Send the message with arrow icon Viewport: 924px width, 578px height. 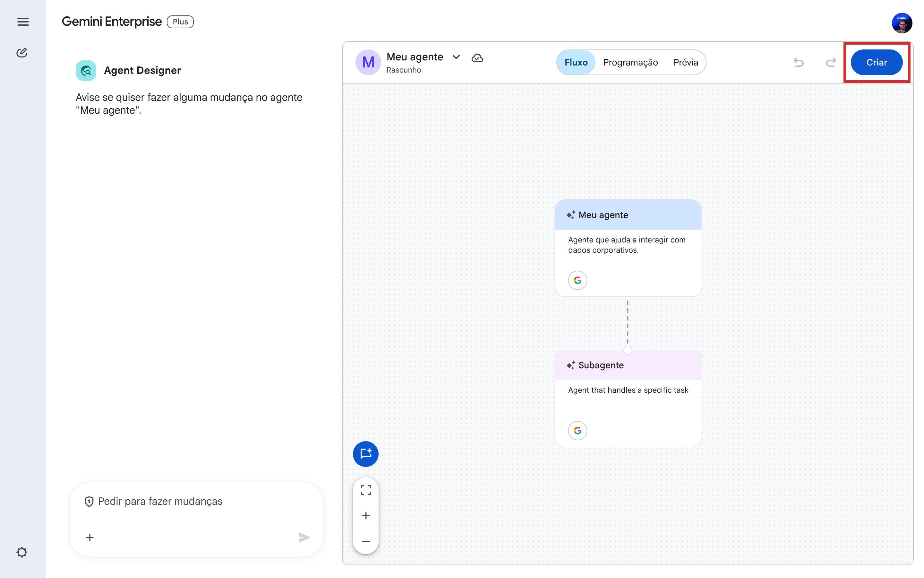[x=304, y=538]
